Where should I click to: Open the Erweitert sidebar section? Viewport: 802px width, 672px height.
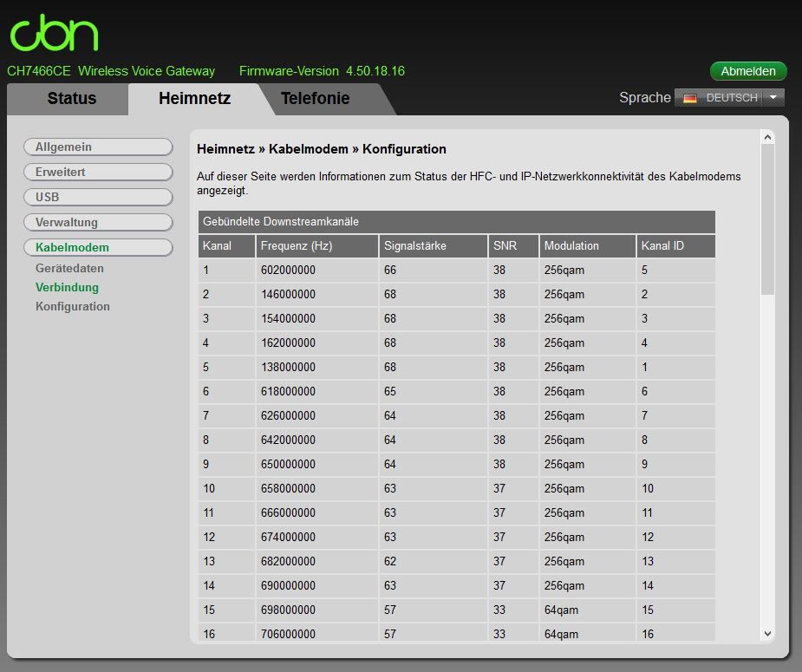point(98,172)
